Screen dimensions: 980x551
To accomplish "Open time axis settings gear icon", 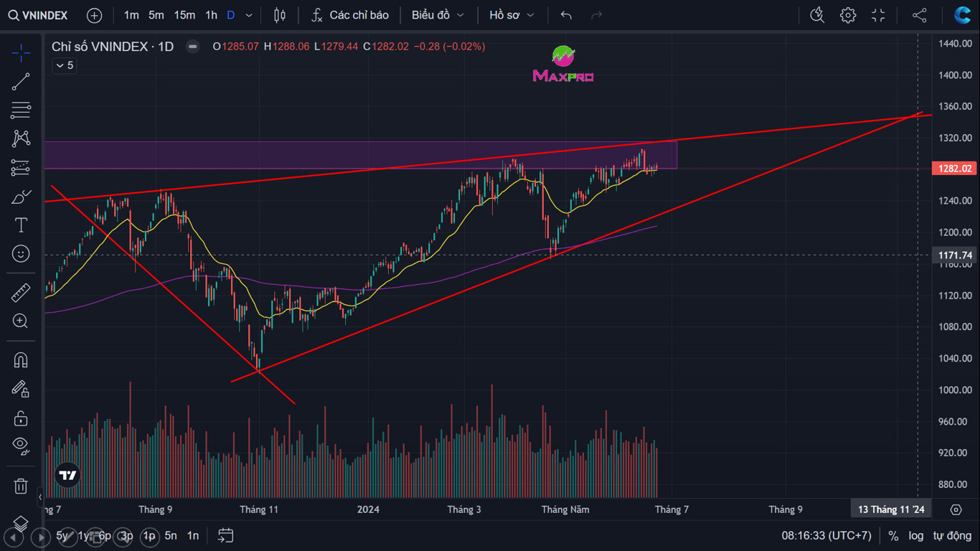I will coord(956,509).
